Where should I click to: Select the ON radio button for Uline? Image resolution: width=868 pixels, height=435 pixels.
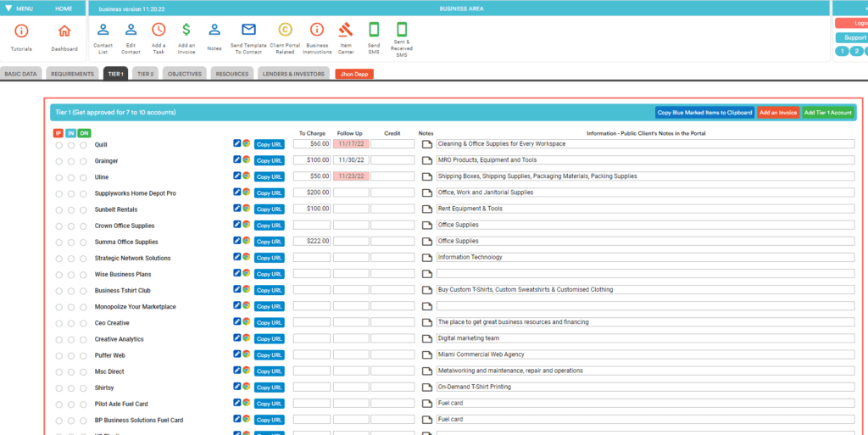coord(83,178)
